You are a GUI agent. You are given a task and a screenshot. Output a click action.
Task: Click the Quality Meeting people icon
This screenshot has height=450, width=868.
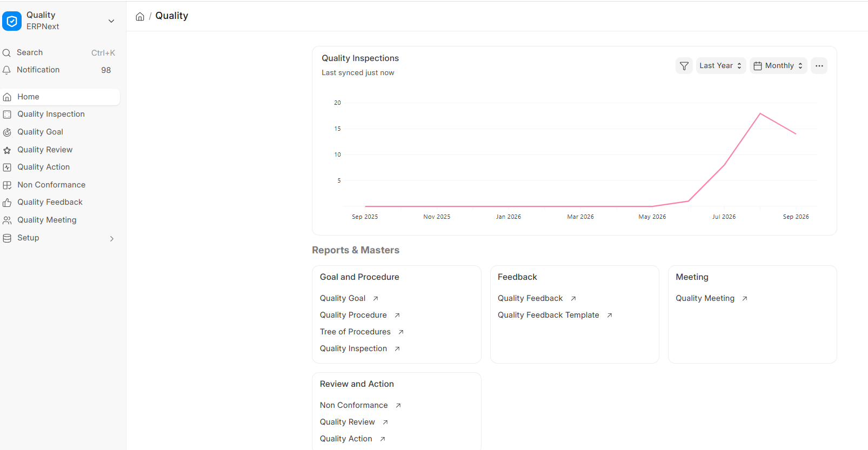pos(7,220)
